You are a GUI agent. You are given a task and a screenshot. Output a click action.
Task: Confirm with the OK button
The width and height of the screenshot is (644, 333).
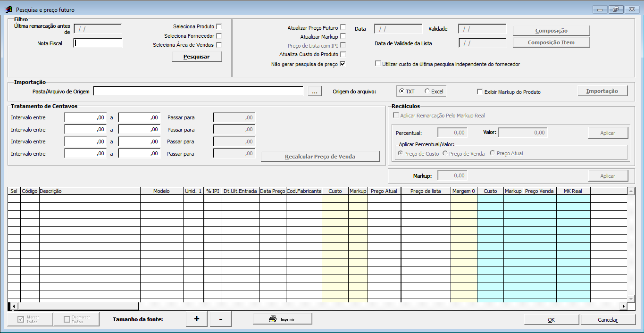click(x=552, y=319)
